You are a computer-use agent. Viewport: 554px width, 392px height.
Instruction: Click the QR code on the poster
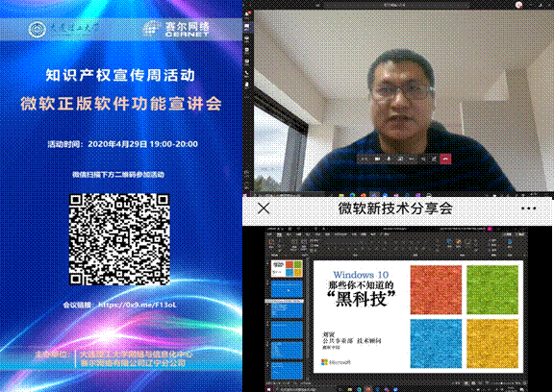pos(119,239)
